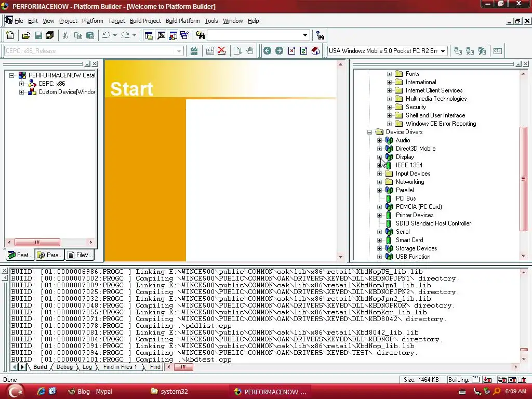Close the catalog pane with its X
Screen dimensions: 532x399
(526, 64)
